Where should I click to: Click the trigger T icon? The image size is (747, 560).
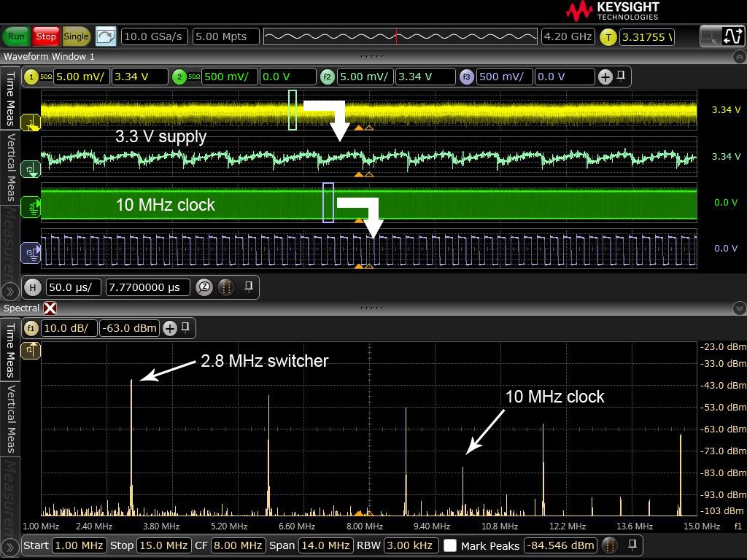608,36
